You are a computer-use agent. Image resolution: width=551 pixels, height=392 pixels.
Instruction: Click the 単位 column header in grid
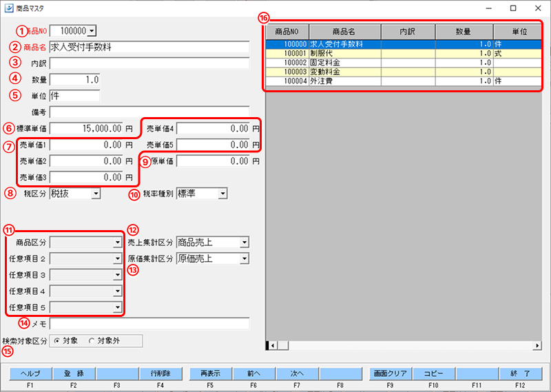[517, 32]
